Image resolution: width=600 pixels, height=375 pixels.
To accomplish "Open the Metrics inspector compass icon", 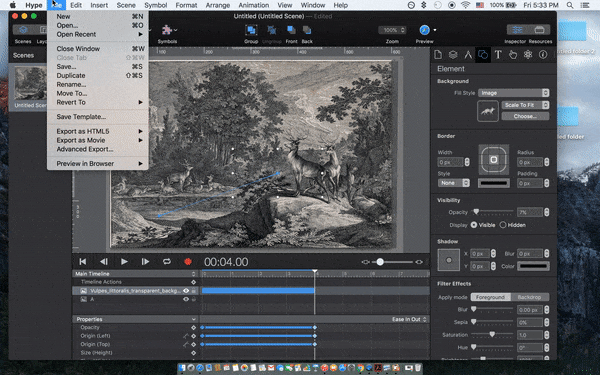I will (x=468, y=55).
